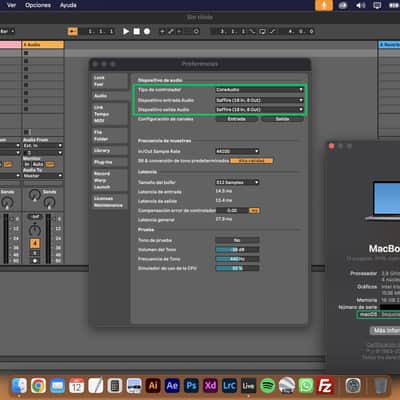Click the orange 'Alta calidad' button
The image size is (400, 400).
pos(251,161)
